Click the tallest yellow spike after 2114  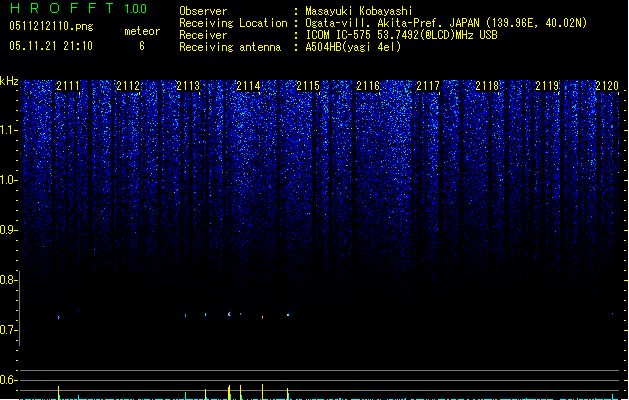pos(263,392)
